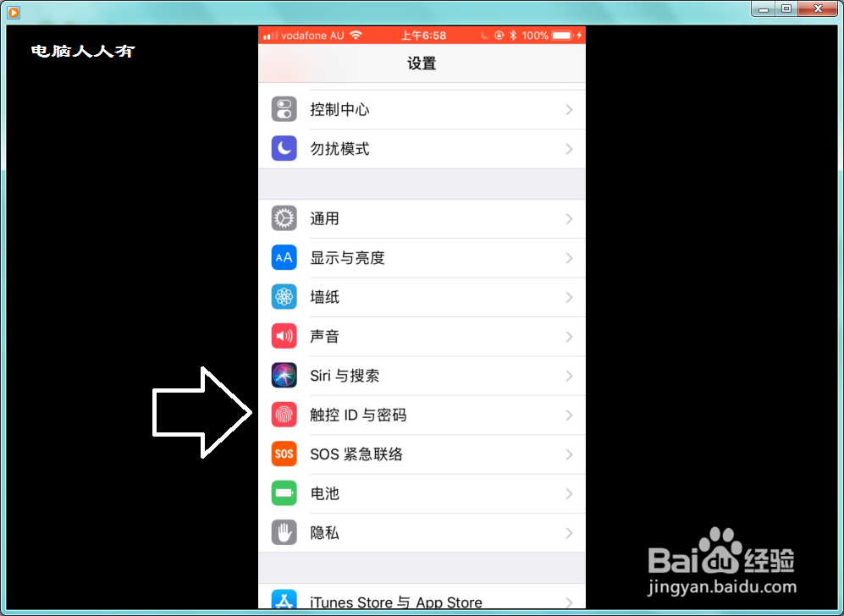Open the 通用 gear icon
The width and height of the screenshot is (844, 616).
point(284,217)
